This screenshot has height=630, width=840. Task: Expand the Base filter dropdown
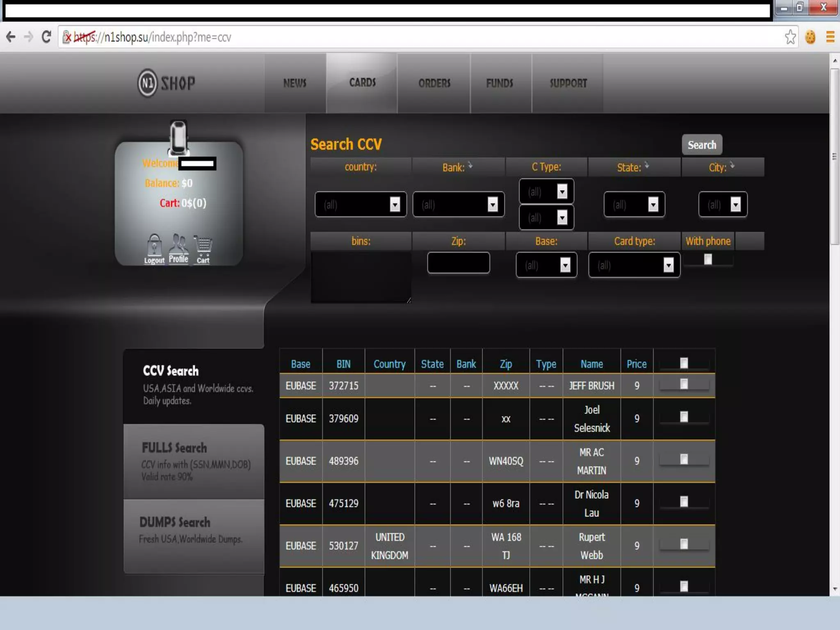(546, 265)
